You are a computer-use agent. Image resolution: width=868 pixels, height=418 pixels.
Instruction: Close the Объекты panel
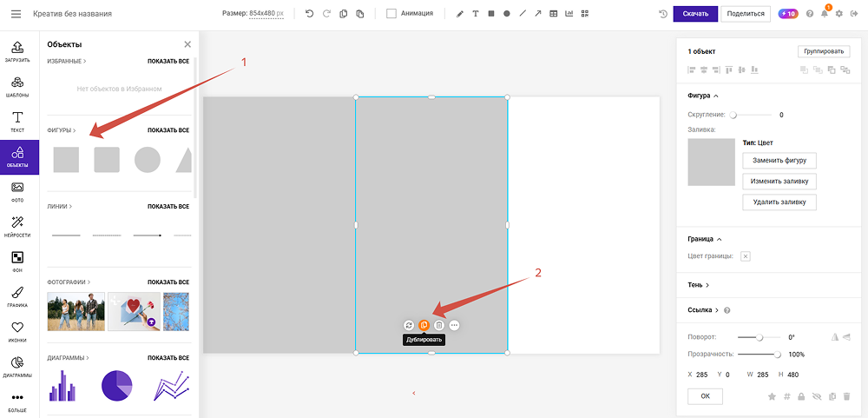(x=187, y=44)
